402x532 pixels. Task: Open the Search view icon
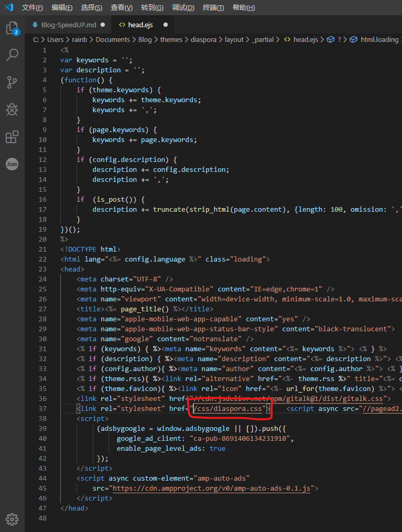[12, 55]
